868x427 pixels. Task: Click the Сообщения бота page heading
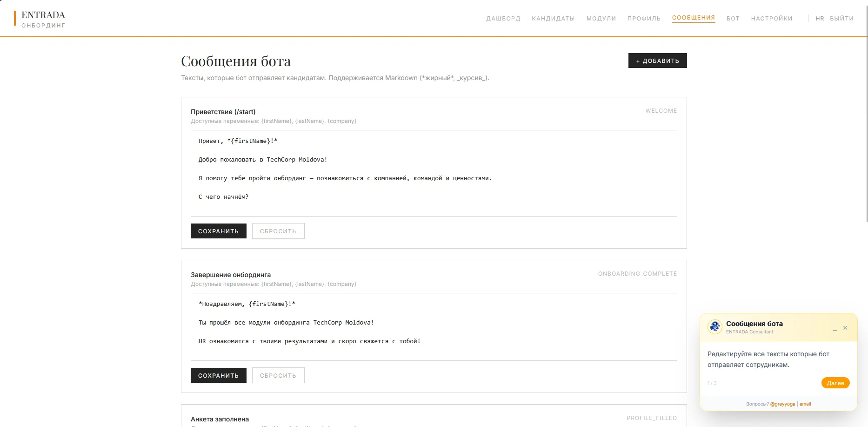[x=236, y=61]
